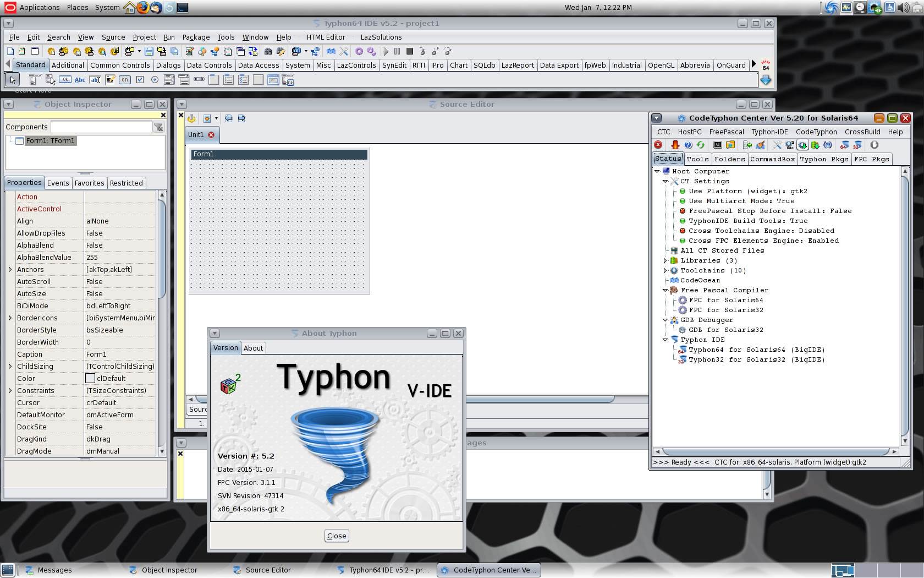Pick the ToggleBox 'on' component icon
The width and height of the screenshot is (924, 578).
(125, 80)
